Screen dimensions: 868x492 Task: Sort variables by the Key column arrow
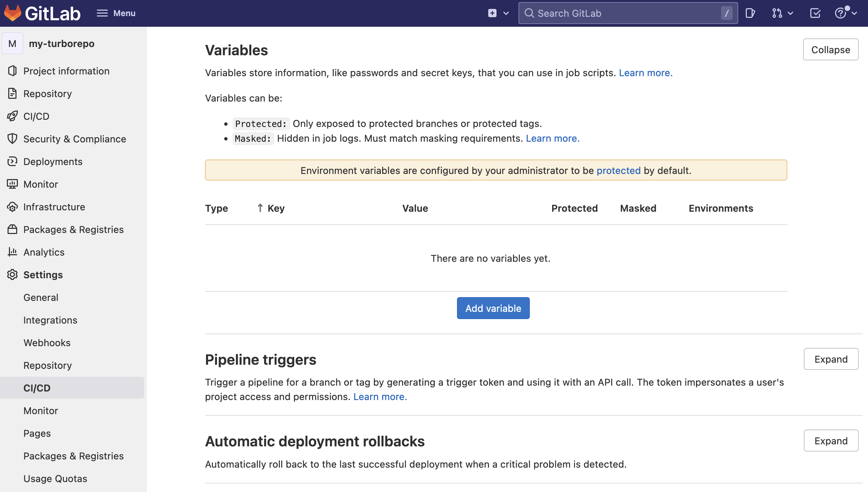tap(260, 208)
